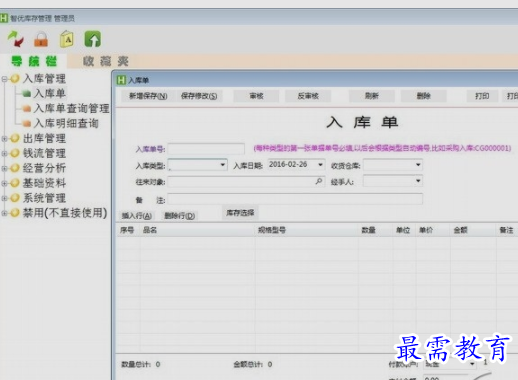518x380 pixels.
Task: Expand the 经营分析 tree node
Action: tap(4, 168)
